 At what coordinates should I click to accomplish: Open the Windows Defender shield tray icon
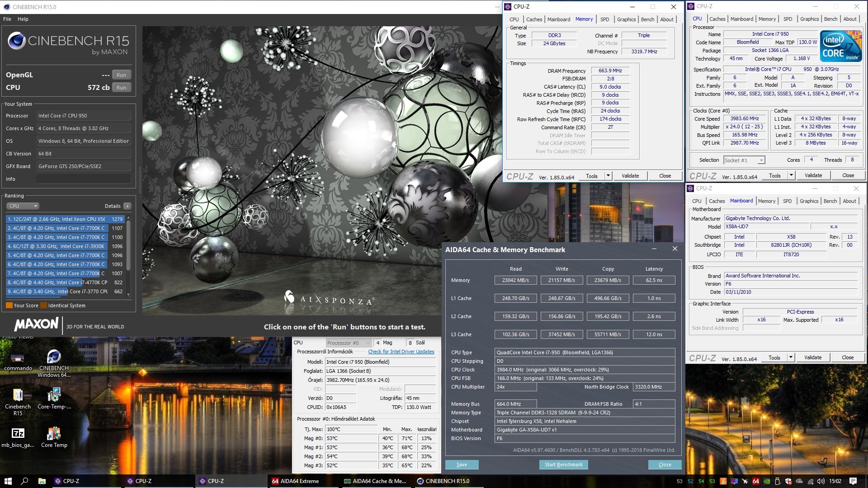788,481
